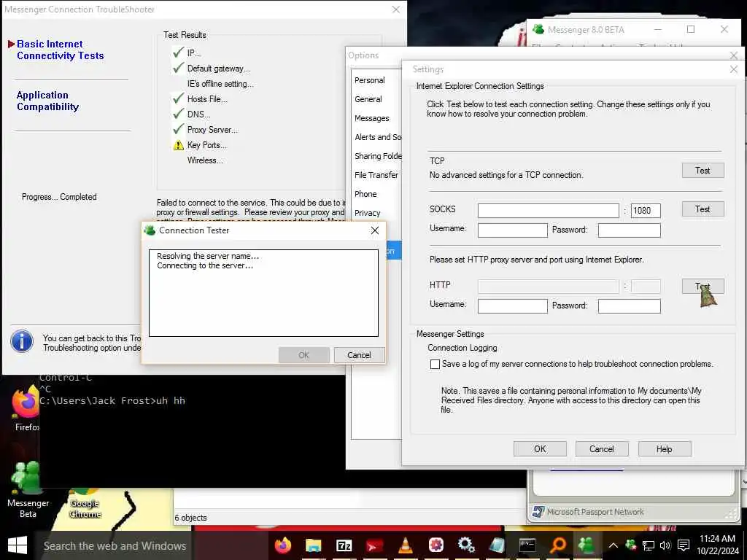Select File Transfer in Options

[376, 175]
